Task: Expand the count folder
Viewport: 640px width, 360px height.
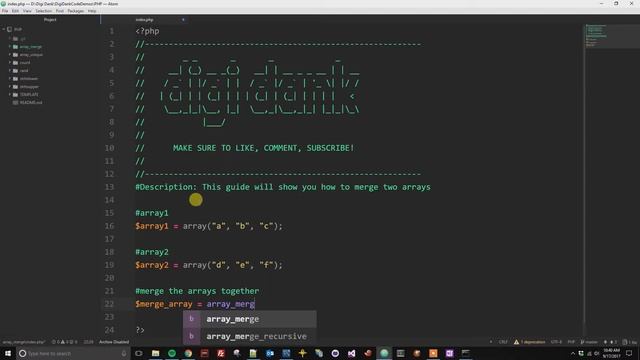Action: click(x=10, y=62)
